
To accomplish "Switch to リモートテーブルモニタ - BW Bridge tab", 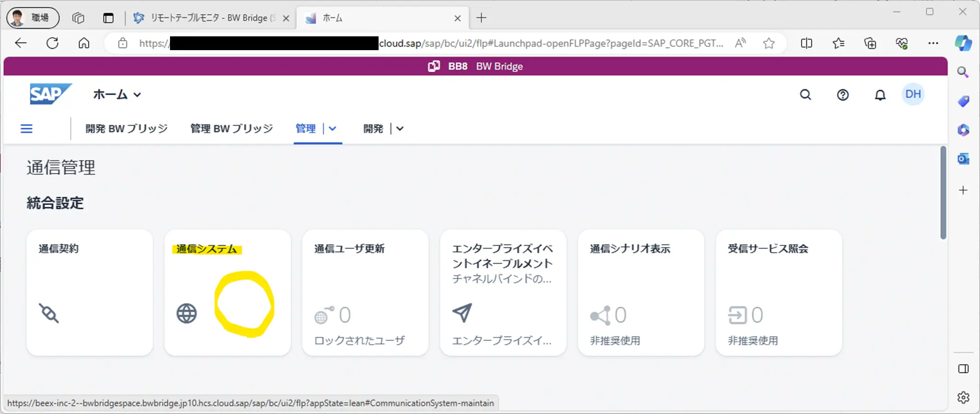I will tap(210, 18).
